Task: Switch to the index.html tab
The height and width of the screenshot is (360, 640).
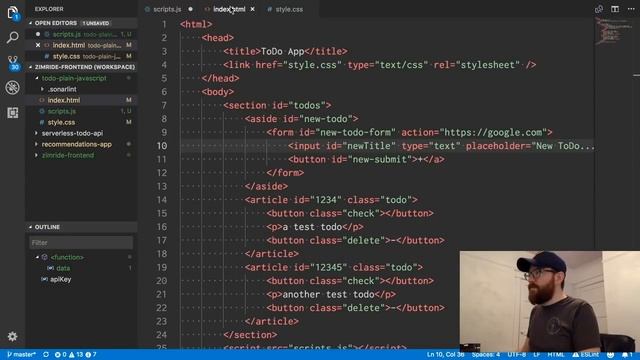Action: (x=229, y=9)
